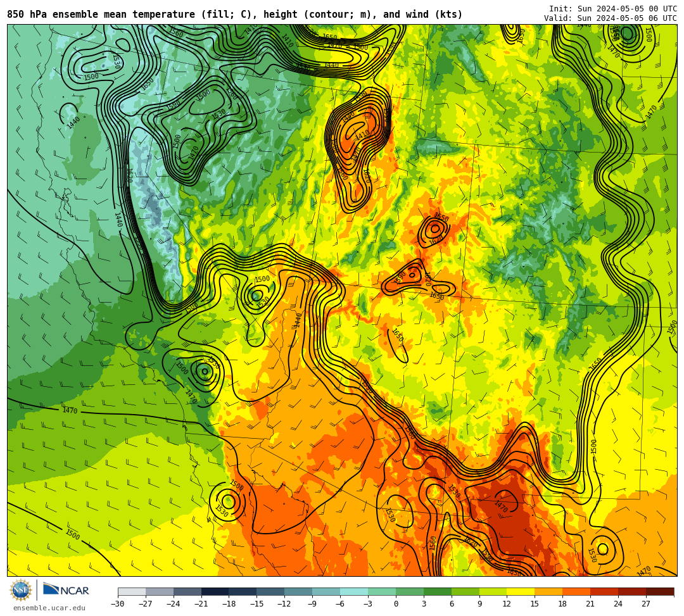Pick the colorbar swatch between 6 and 9
The width and height of the screenshot is (684, 616).
[465, 591]
